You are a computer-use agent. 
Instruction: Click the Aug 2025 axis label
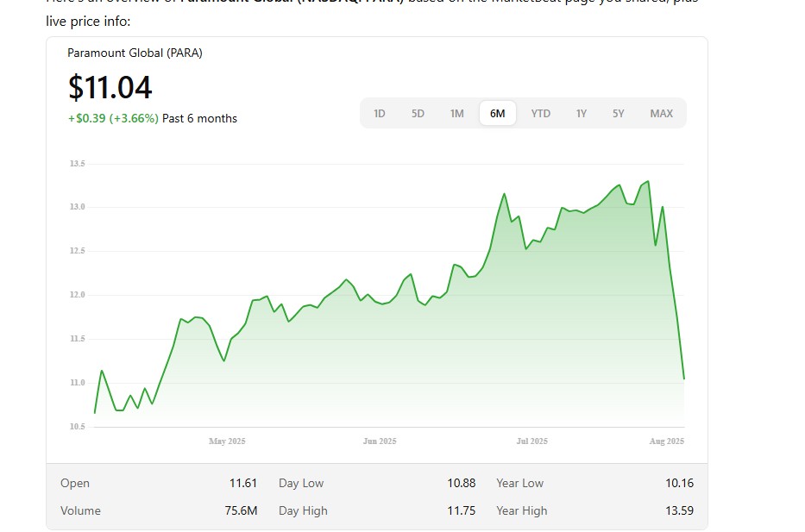pyautogui.click(x=666, y=441)
